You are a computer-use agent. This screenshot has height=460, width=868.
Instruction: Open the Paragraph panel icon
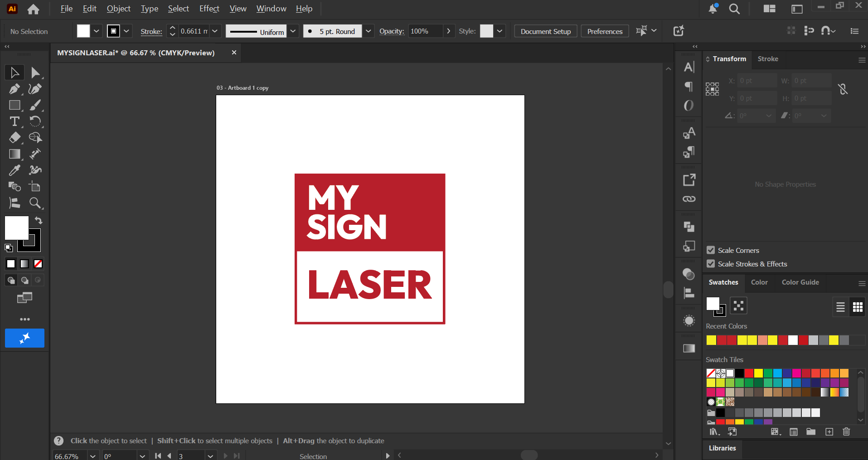click(689, 87)
